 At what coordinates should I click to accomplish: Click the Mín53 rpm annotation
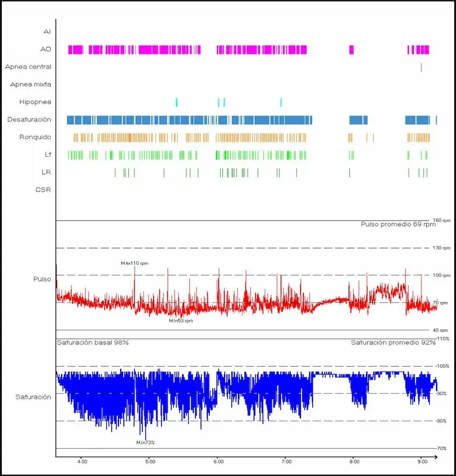tap(181, 321)
